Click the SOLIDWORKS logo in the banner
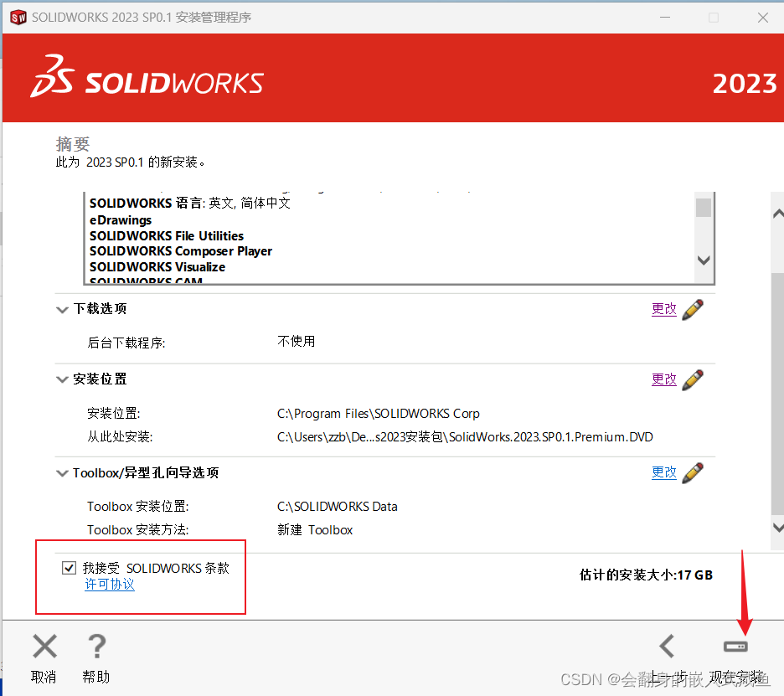784x696 pixels. click(147, 76)
